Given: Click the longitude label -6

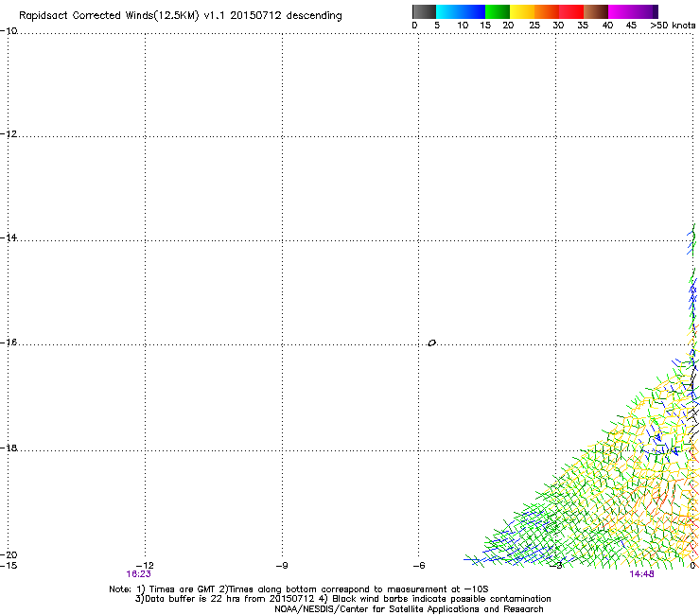Looking at the screenshot, I should pyautogui.click(x=418, y=566).
